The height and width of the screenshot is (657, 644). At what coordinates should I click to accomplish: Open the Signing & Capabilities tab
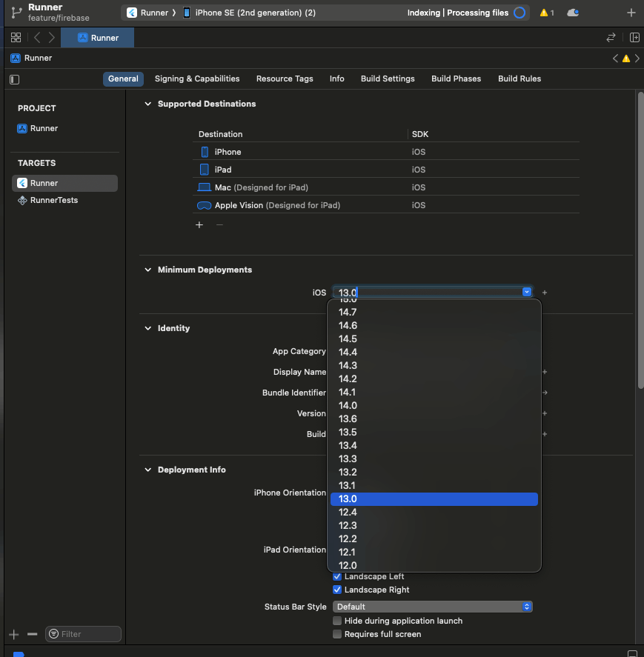pyautogui.click(x=197, y=79)
